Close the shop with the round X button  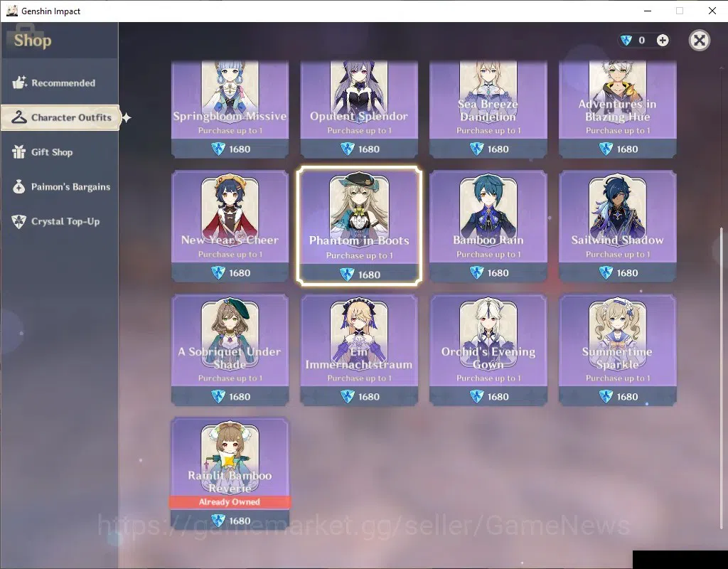point(700,41)
